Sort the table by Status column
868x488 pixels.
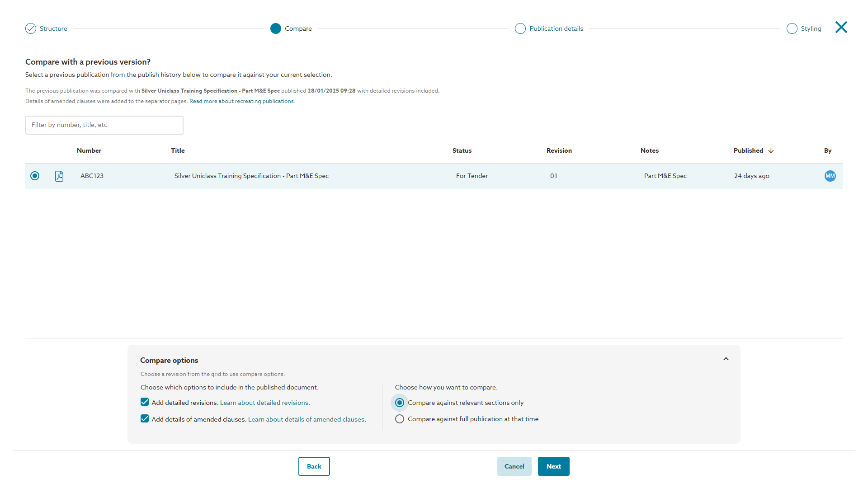point(462,150)
